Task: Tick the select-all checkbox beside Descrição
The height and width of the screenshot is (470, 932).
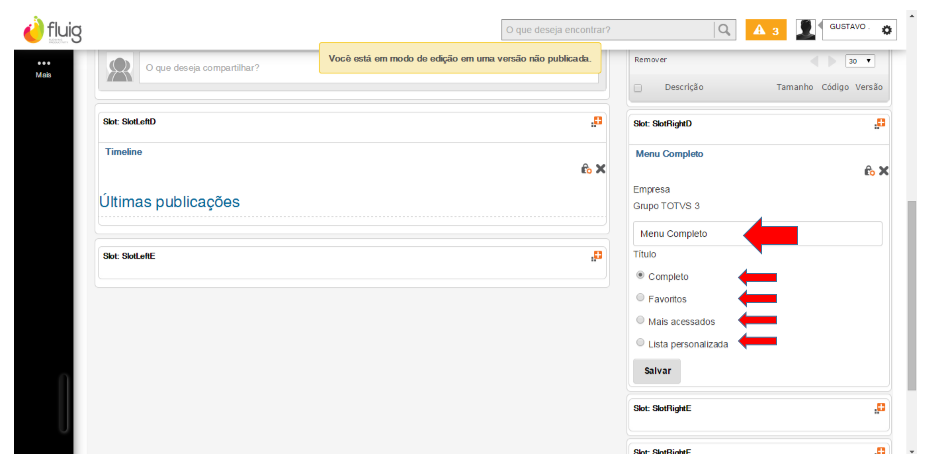Action: [x=638, y=88]
